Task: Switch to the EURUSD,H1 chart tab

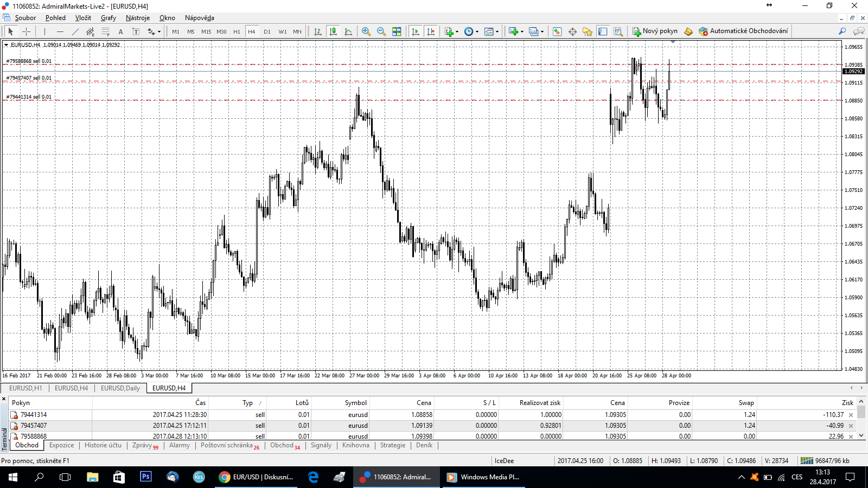Action: pos(25,388)
